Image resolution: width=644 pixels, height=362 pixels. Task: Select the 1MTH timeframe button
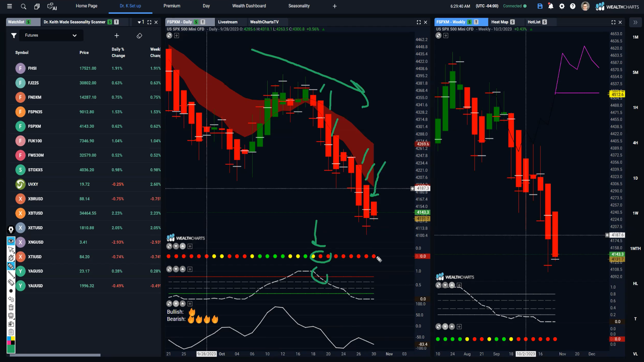click(635, 248)
